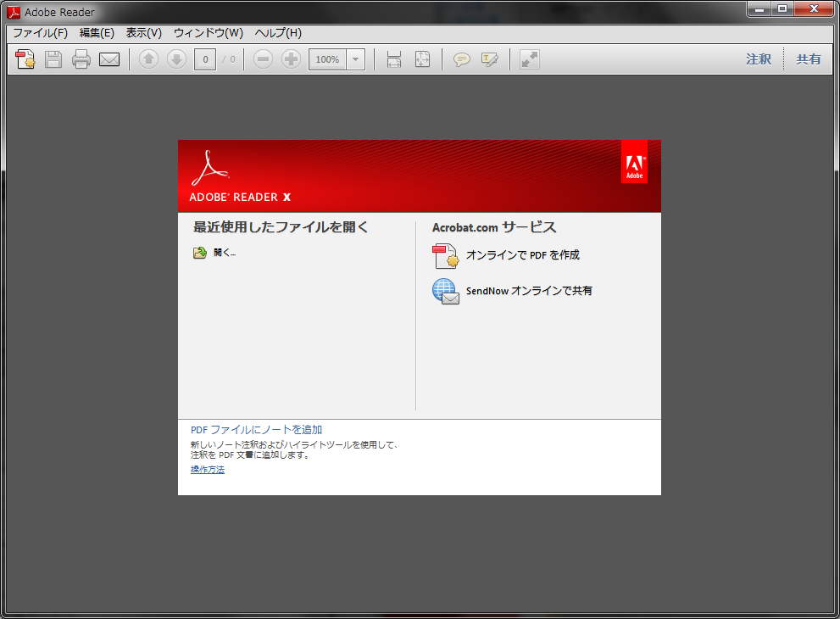Click the create PDF online toolbar icon

pyautogui.click(x=25, y=59)
